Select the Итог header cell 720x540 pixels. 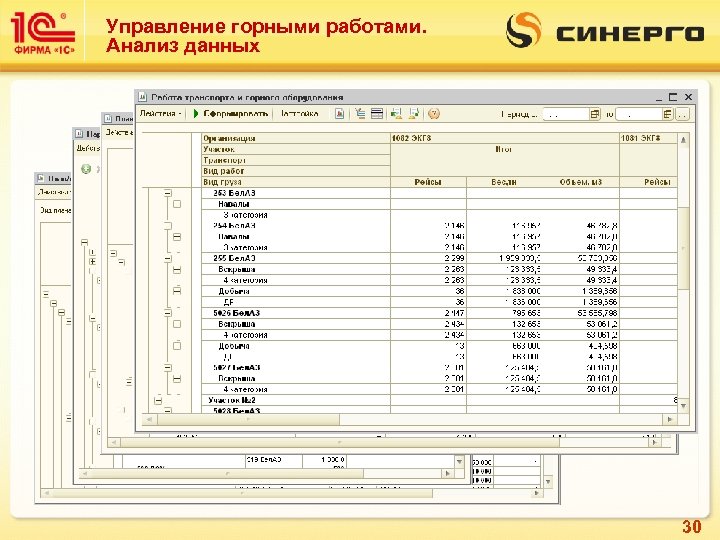click(504, 160)
